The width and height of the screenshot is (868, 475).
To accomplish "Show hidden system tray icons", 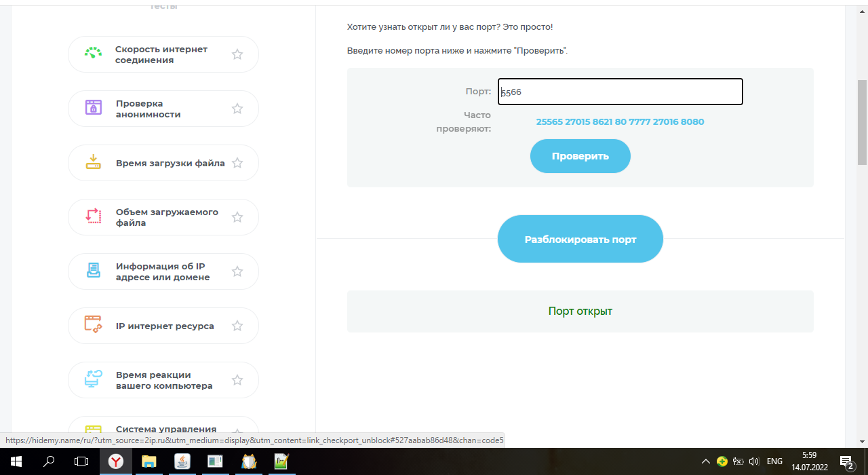I will tap(706, 461).
